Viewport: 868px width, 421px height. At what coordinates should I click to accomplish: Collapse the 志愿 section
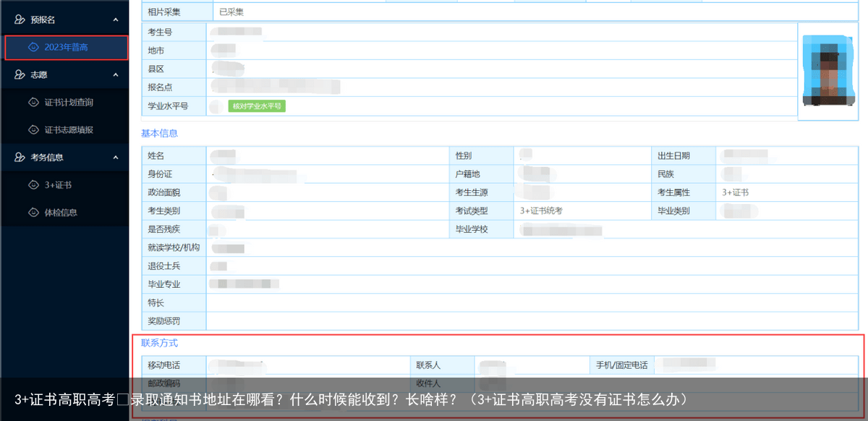click(x=114, y=74)
